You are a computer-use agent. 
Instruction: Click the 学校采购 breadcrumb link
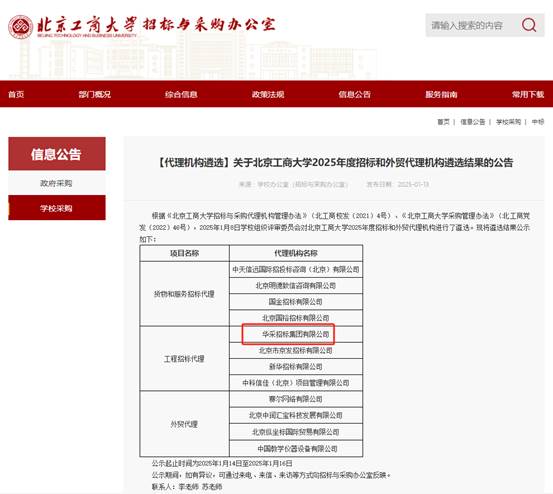[508, 122]
